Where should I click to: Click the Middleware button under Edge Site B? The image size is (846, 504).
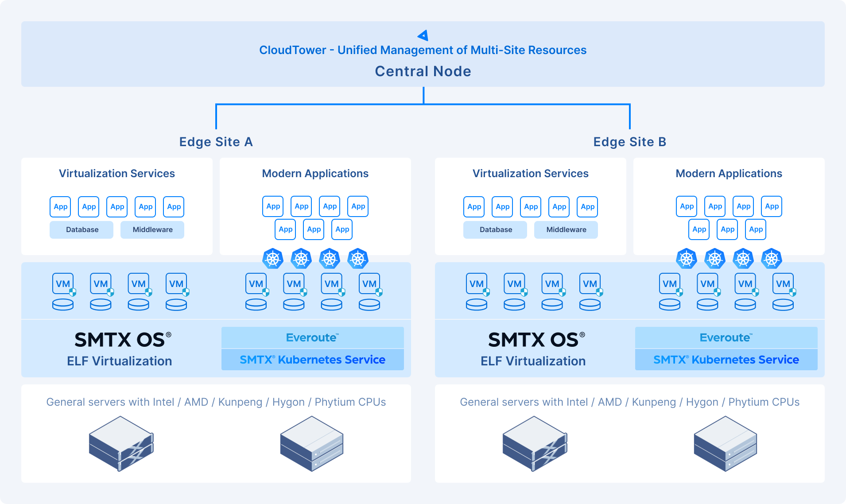(x=566, y=229)
